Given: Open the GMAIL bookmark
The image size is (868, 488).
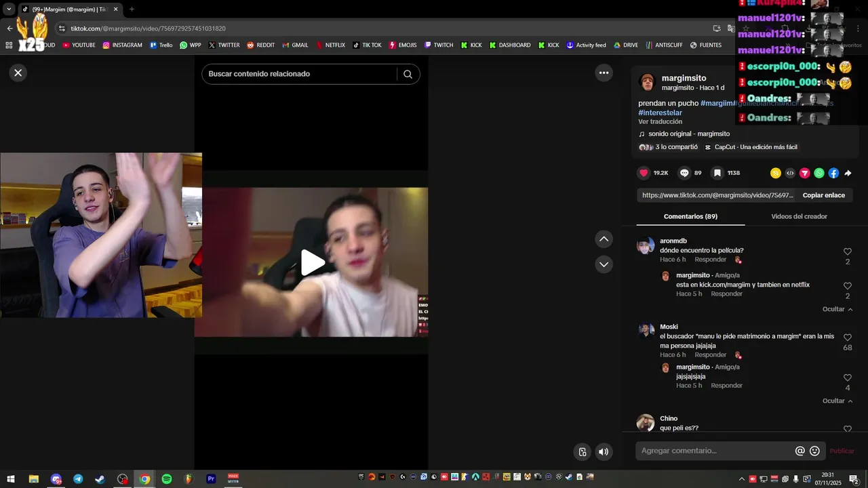Looking at the screenshot, I should [295, 45].
